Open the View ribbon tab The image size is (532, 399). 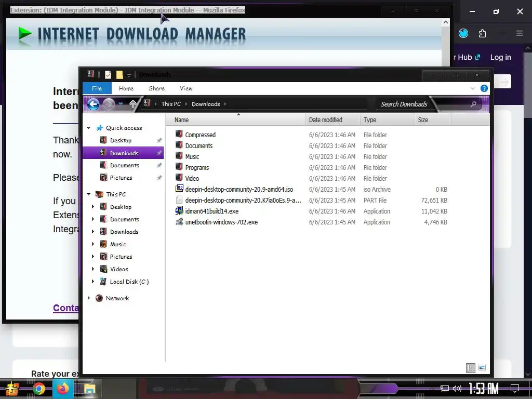(x=186, y=88)
